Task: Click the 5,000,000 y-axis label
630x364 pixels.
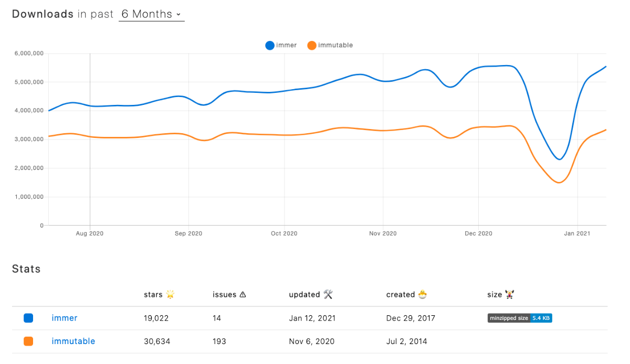Action: 29,82
